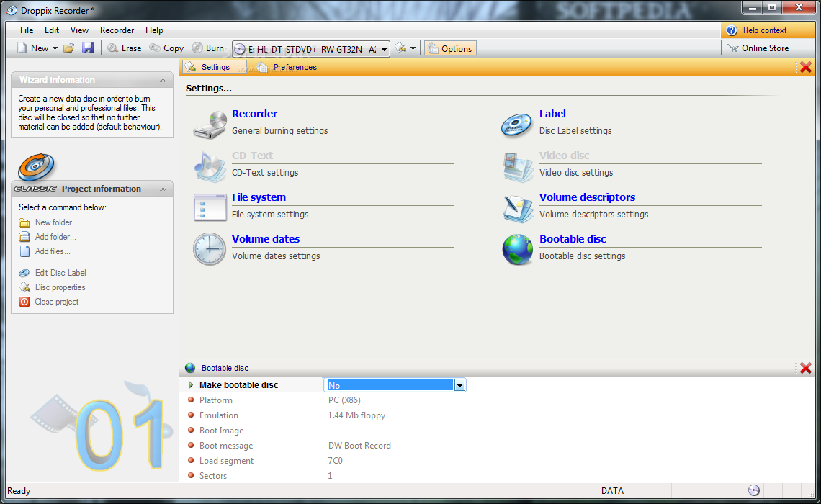Select the Make bootable disc value field

[x=390, y=386]
